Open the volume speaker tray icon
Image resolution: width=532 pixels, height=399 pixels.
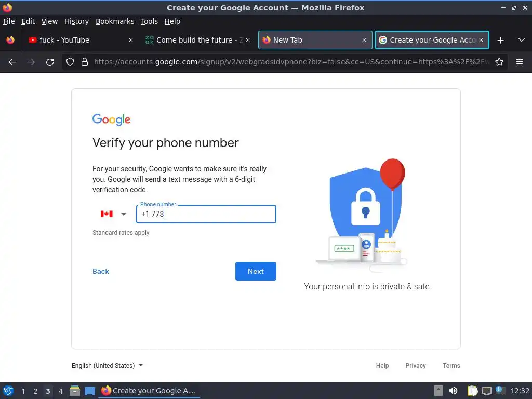click(453, 391)
